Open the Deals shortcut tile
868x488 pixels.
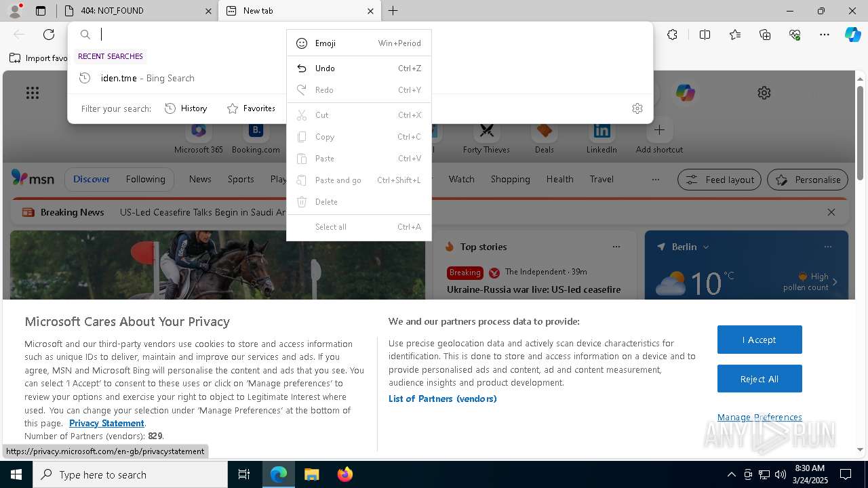(544, 136)
